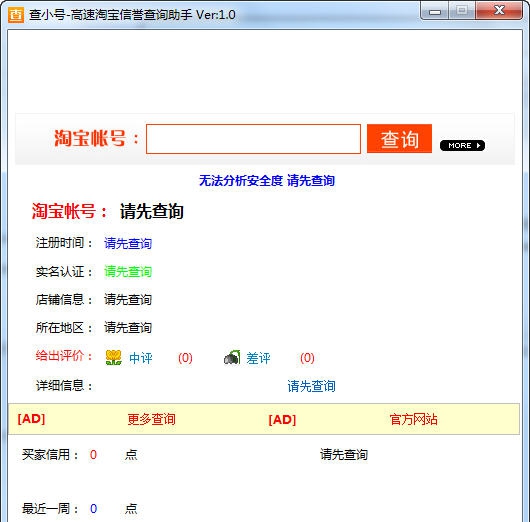Click the blue 无法分析安全度 请先查询 message
The height and width of the screenshot is (522, 530).
267,181
